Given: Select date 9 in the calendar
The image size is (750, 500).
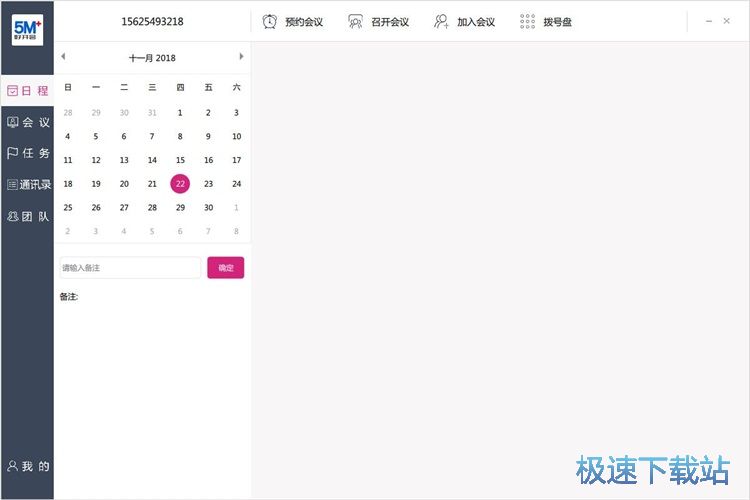Looking at the screenshot, I should click(x=209, y=136).
